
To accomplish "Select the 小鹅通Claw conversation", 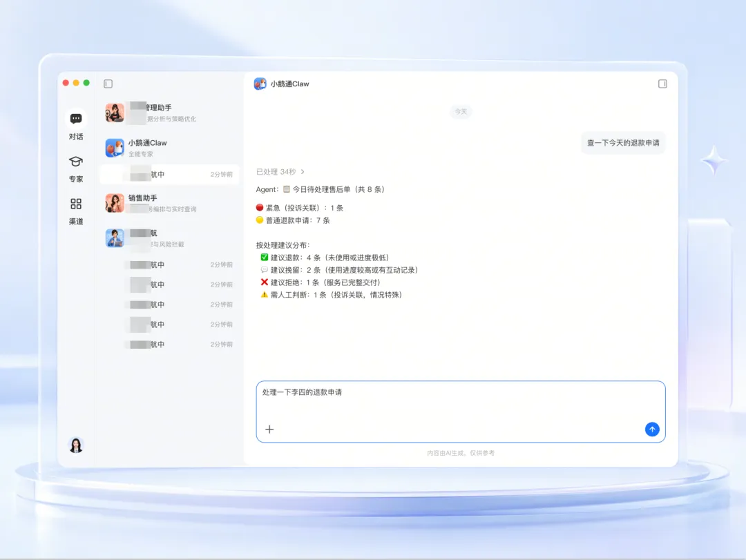I will click(169, 148).
